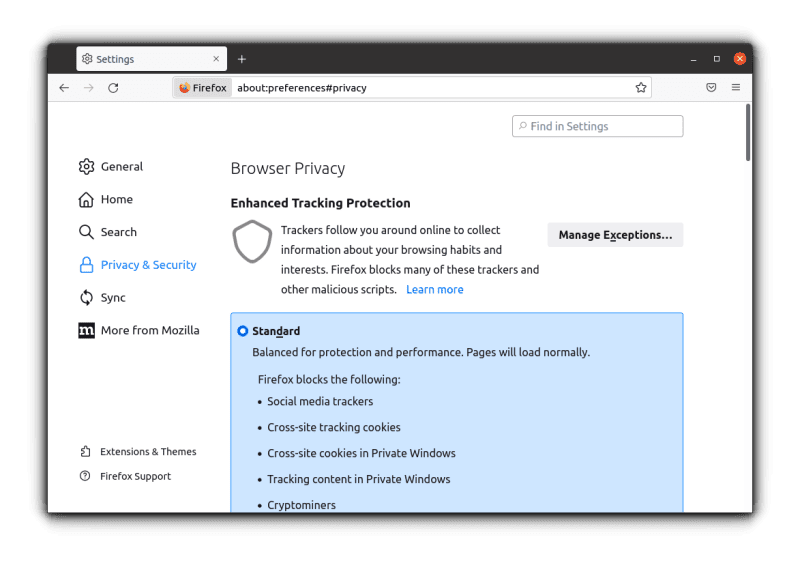This screenshot has height=563, width=800.
Task: Click the reload page icon
Action: tap(113, 88)
